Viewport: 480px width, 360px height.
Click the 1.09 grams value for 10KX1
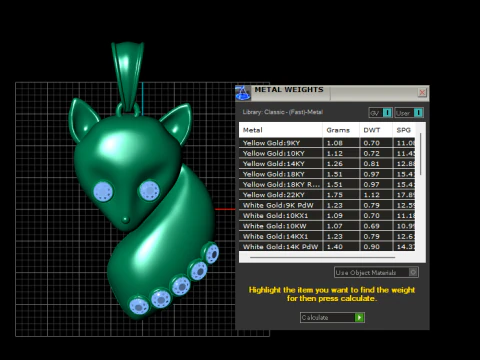click(x=335, y=216)
